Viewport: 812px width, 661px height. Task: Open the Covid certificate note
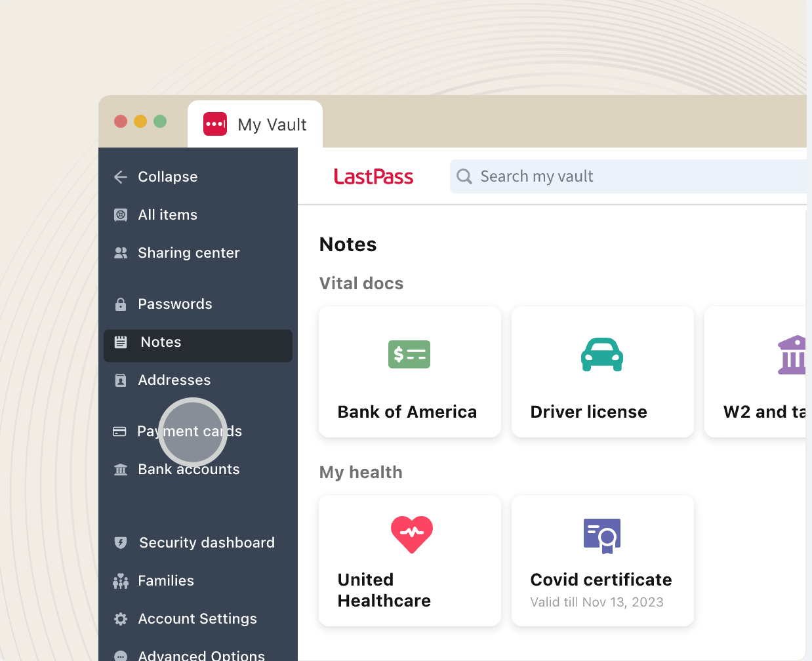click(603, 561)
